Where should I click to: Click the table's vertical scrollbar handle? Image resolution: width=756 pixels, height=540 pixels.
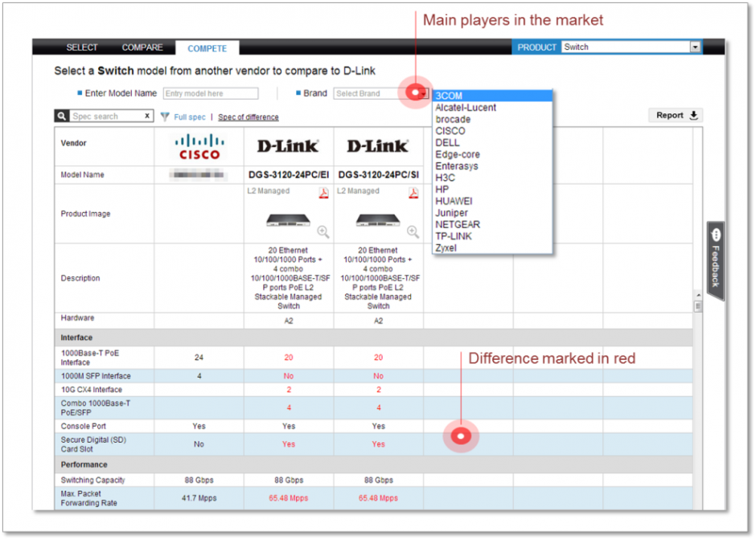point(697,306)
